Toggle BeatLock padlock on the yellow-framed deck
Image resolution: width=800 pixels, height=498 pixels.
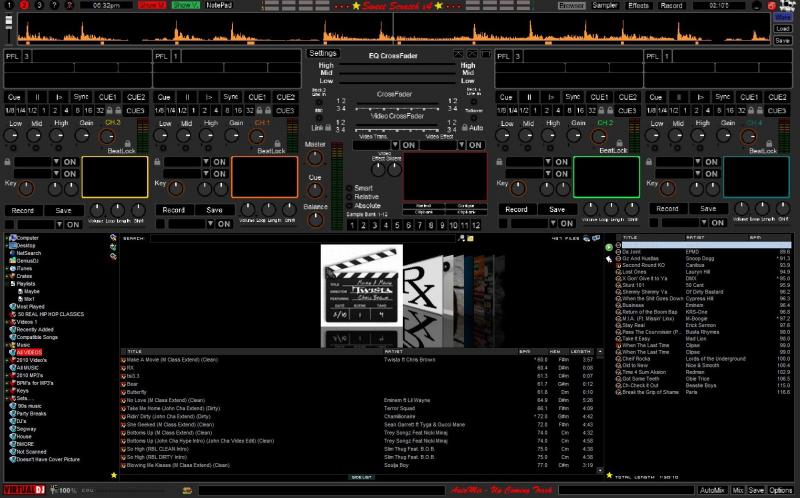point(128,143)
